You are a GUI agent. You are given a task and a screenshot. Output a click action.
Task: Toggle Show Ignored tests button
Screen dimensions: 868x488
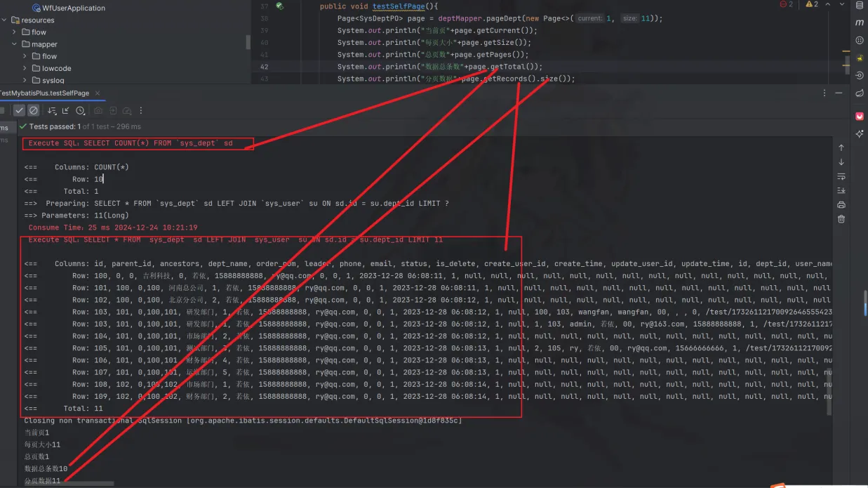[x=33, y=110]
